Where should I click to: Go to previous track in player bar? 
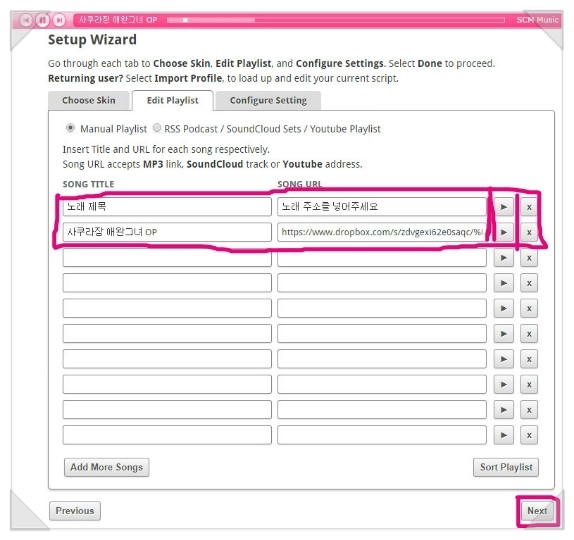(26, 20)
